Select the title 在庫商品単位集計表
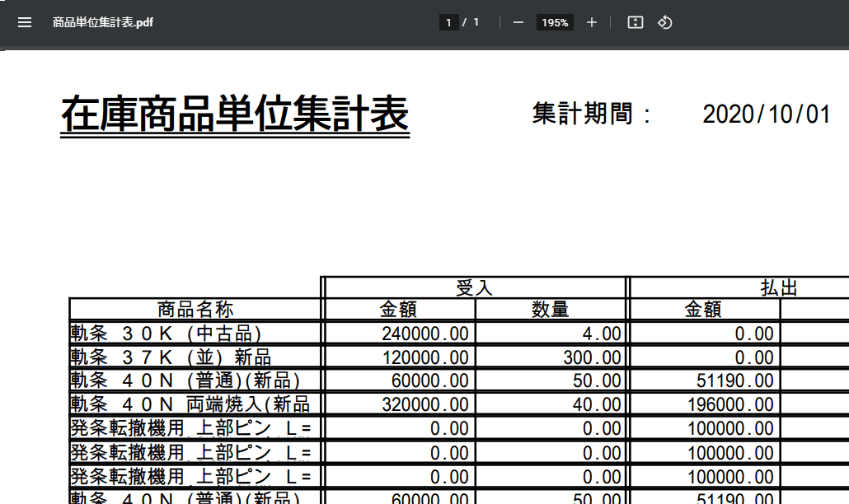 (233, 114)
